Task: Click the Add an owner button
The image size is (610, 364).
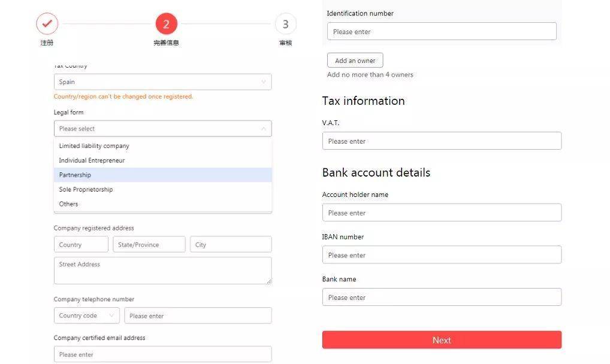Action: click(355, 60)
